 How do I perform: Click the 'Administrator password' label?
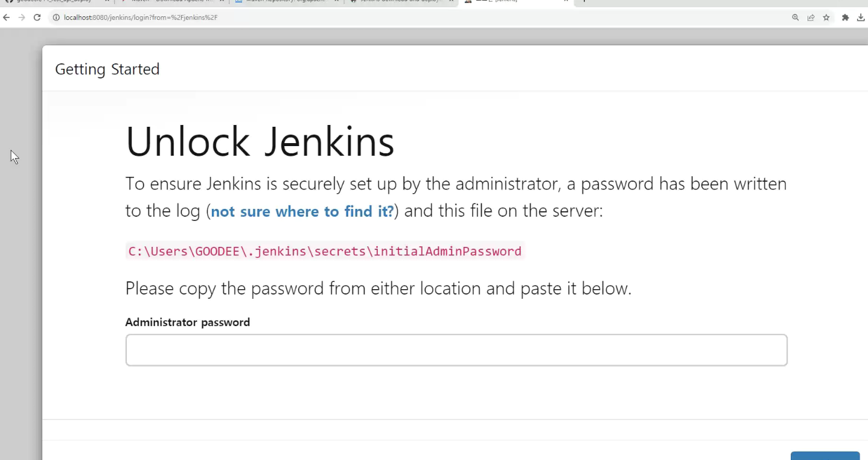188,322
